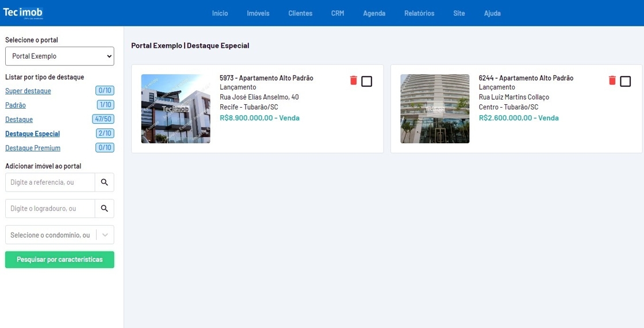Image resolution: width=644 pixels, height=328 pixels.
Task: Click photo of property 6244
Action: [435, 109]
